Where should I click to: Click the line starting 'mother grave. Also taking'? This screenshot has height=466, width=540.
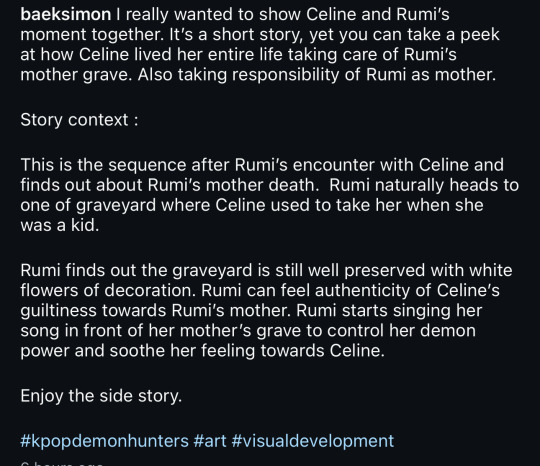[x=258, y=74]
